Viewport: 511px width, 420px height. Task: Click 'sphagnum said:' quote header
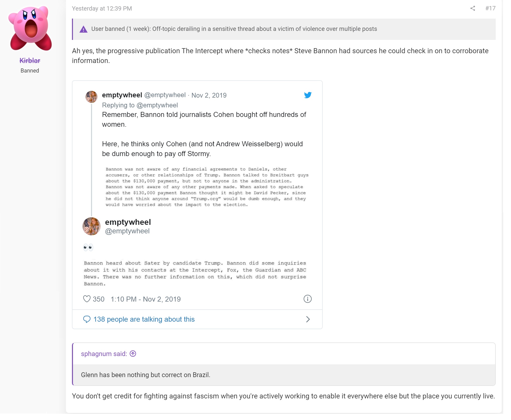[x=104, y=354]
